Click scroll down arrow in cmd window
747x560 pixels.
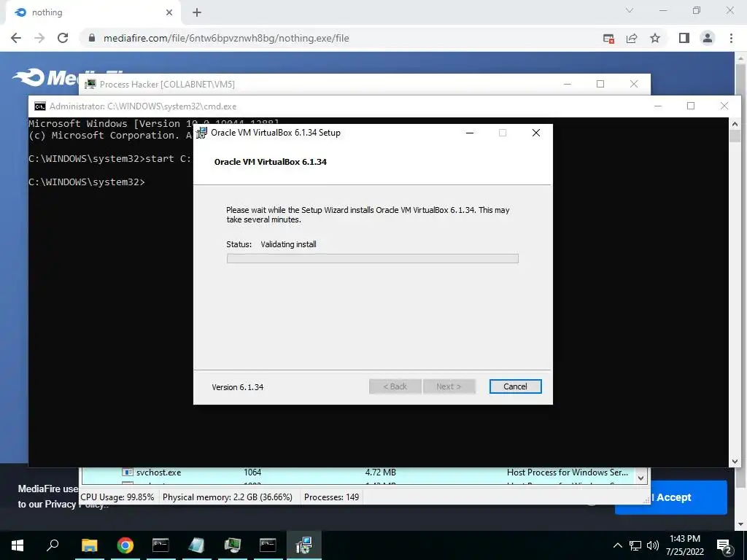point(735,461)
